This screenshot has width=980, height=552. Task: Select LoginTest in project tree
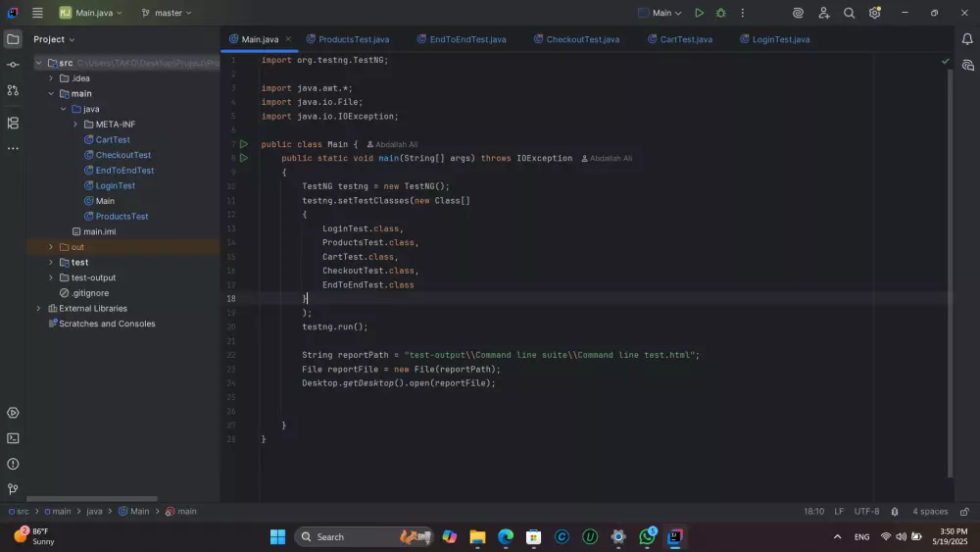[115, 185]
